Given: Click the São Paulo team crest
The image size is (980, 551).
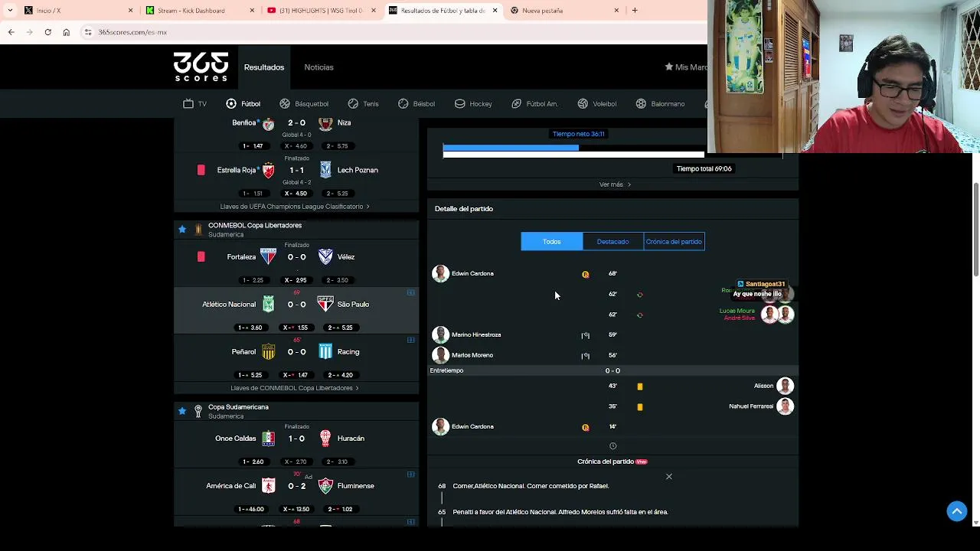Looking at the screenshot, I should [x=325, y=304].
